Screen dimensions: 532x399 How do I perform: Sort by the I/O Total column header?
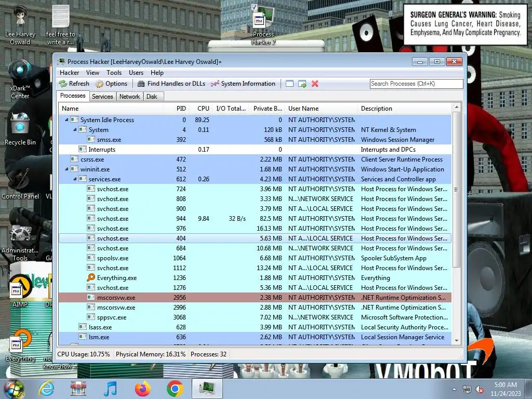point(231,109)
